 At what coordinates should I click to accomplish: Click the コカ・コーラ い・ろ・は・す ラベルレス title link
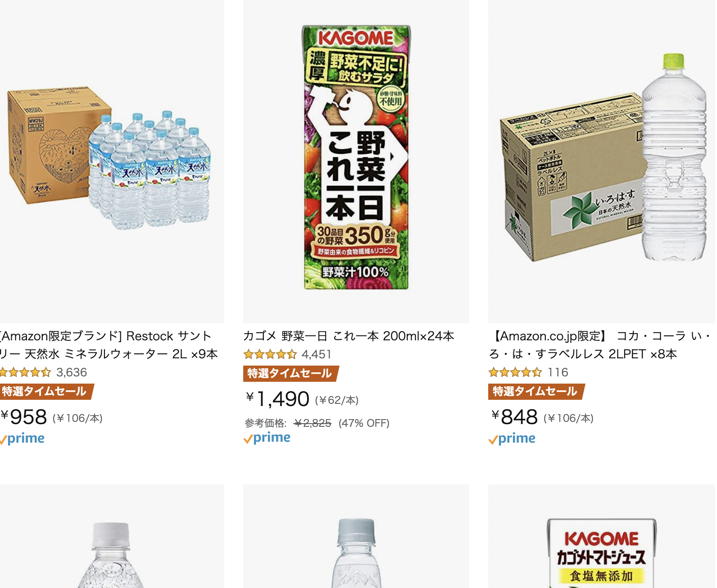[x=601, y=345]
